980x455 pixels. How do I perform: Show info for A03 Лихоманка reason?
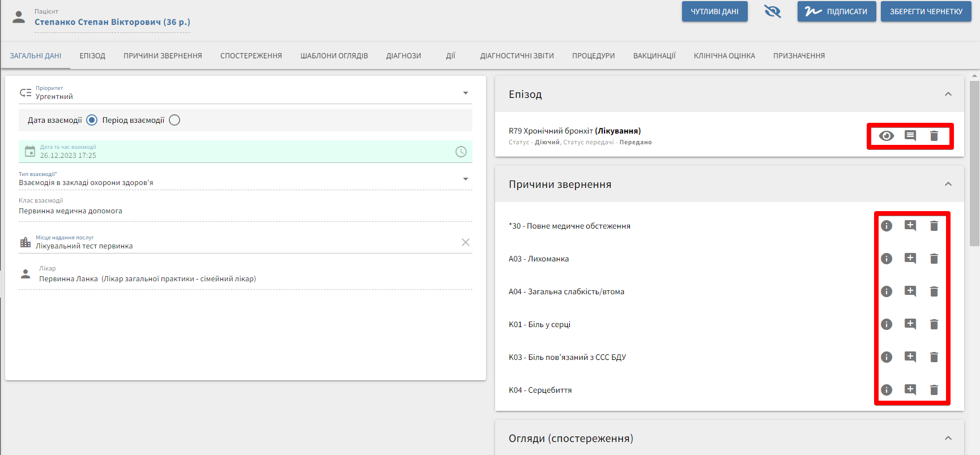click(x=887, y=259)
